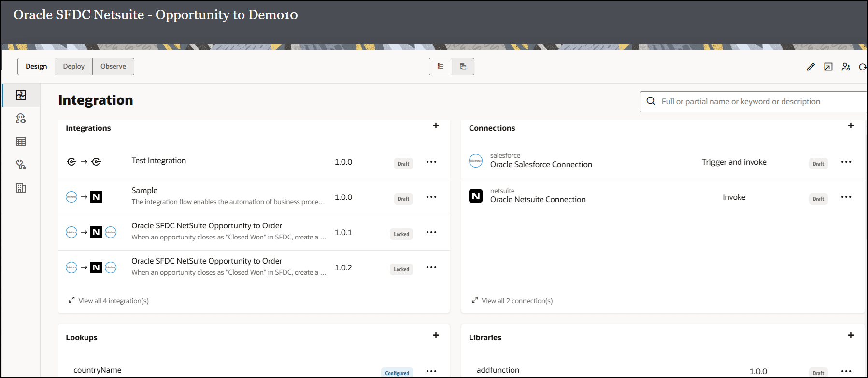Select the Integration puzzle icon in left sidebar

point(21,95)
